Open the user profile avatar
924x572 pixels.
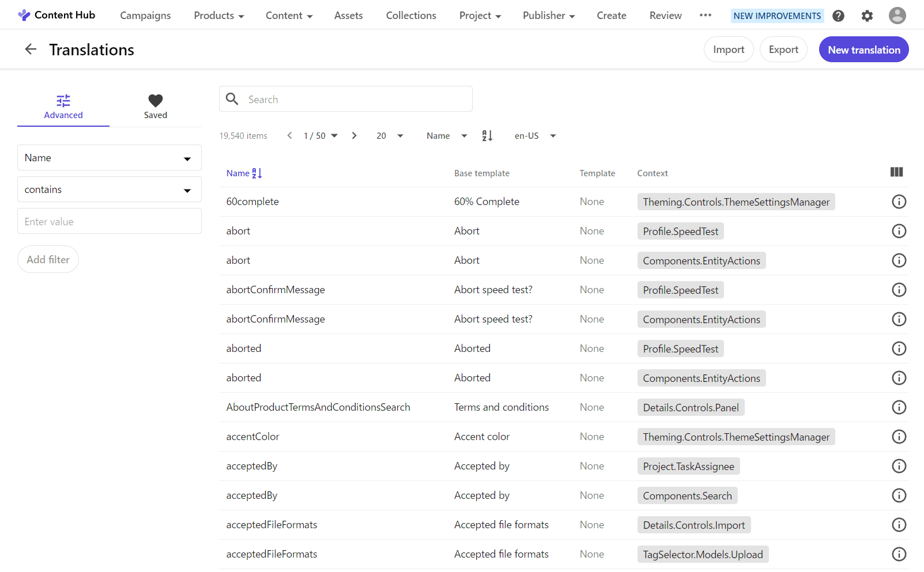897,16
